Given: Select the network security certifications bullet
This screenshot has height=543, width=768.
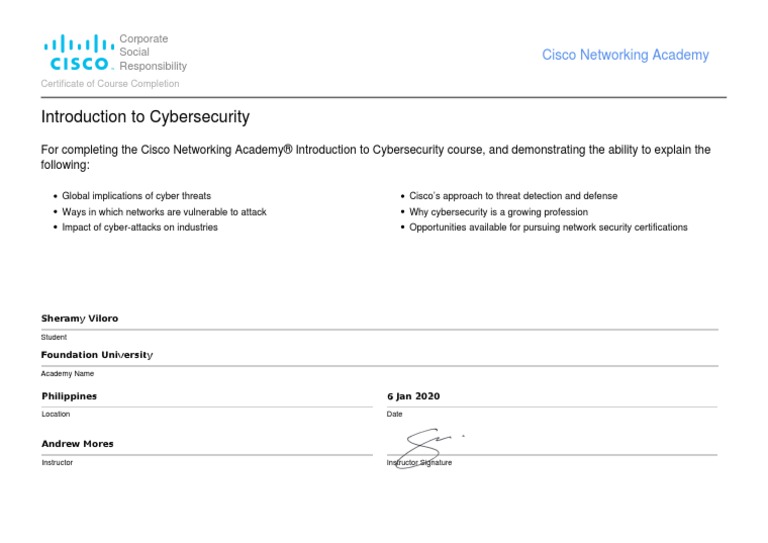Looking at the screenshot, I should (548, 227).
